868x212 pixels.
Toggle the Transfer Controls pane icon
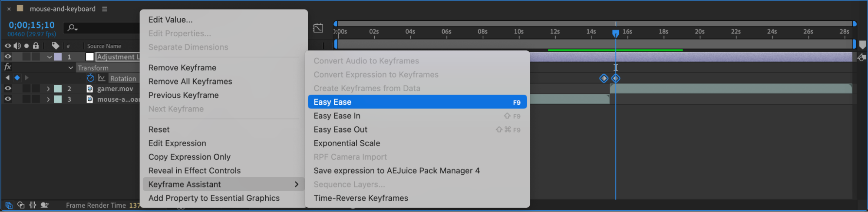21,205
